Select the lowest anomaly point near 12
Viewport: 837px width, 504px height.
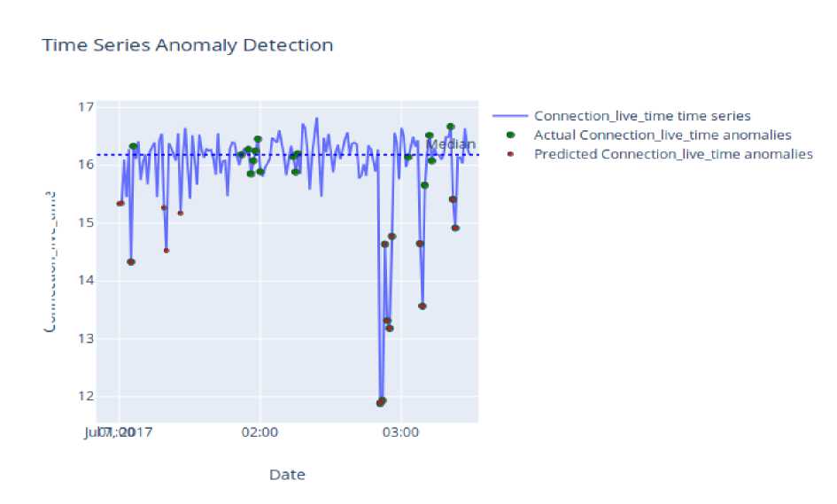tap(381, 402)
